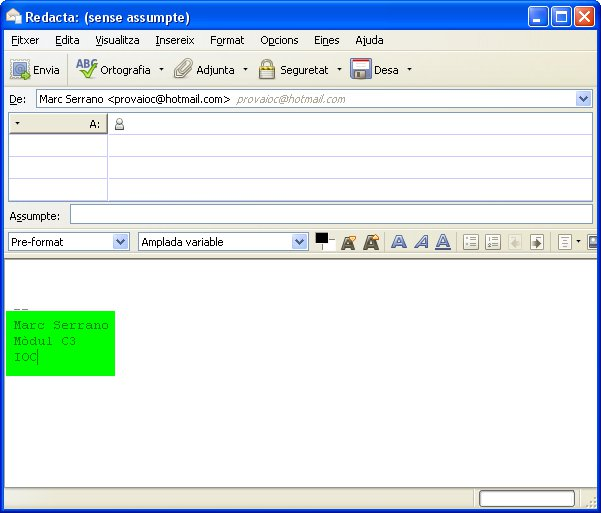Increase indent of the text
601x513 pixels.
click(x=537, y=242)
